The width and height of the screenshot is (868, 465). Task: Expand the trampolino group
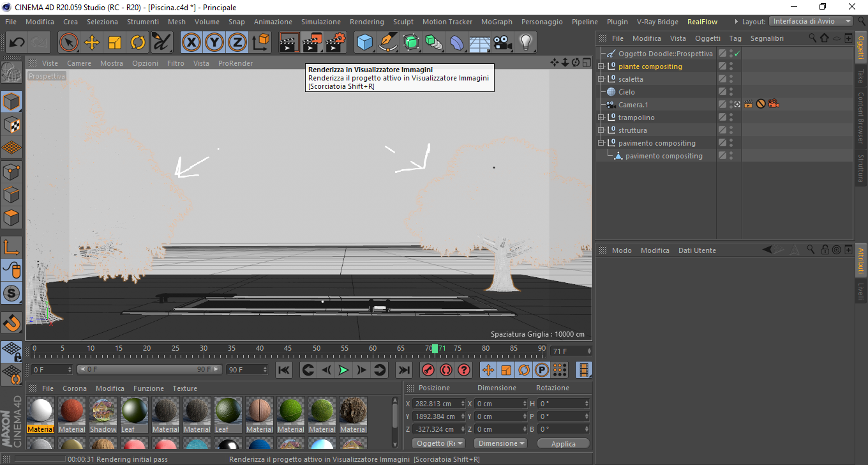pos(601,118)
